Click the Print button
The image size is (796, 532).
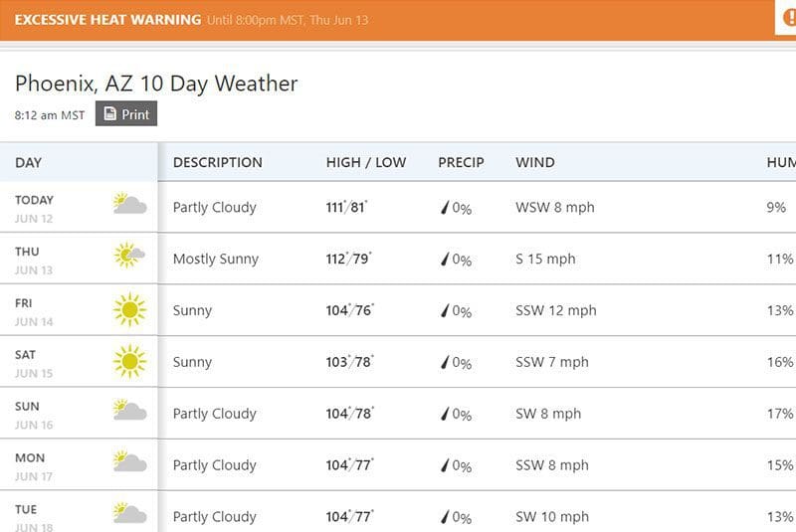tap(126, 113)
